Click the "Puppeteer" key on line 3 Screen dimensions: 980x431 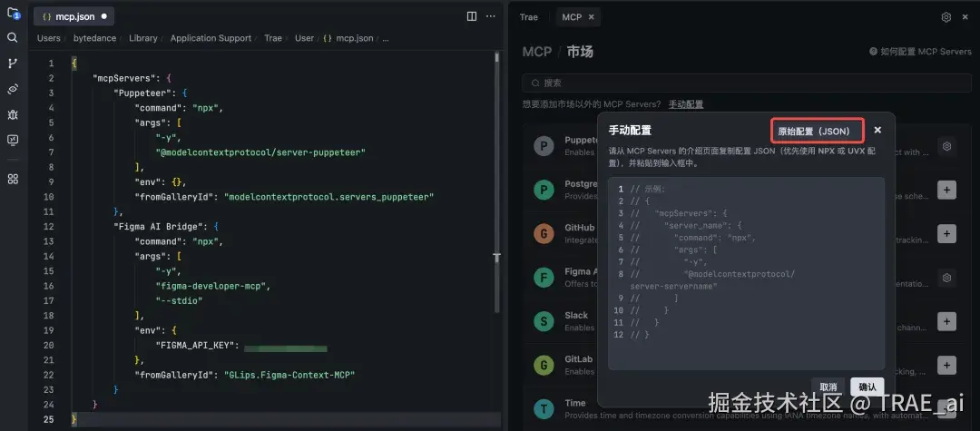point(142,93)
